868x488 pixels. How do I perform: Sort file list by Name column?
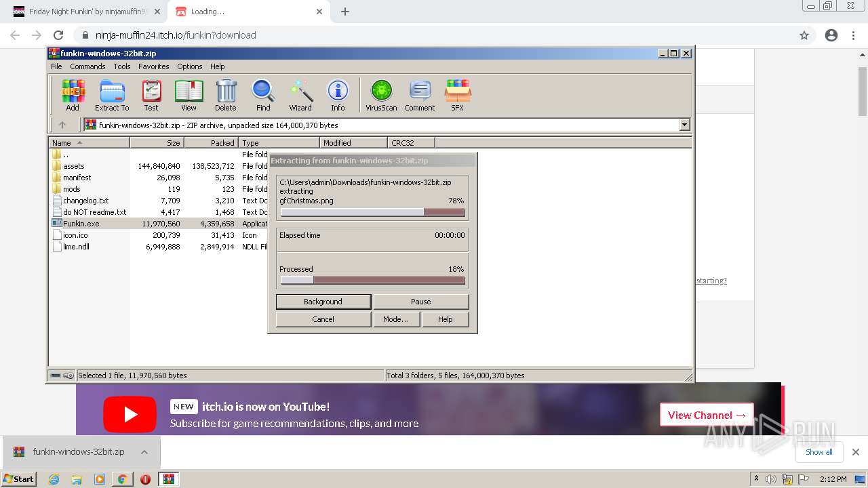89,142
